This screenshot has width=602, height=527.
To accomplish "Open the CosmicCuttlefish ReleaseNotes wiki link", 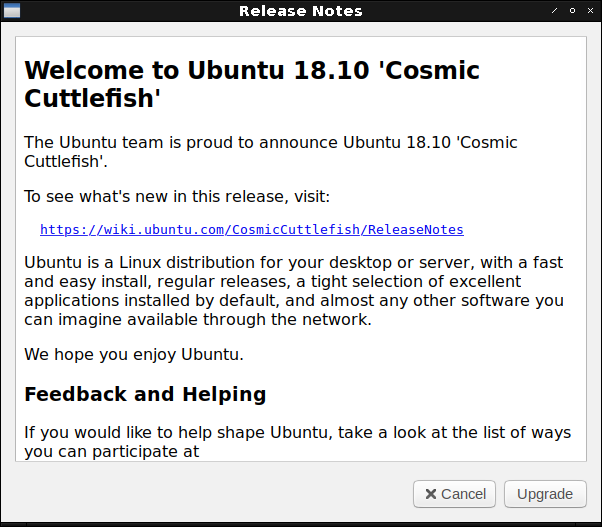I will pyautogui.click(x=251, y=229).
